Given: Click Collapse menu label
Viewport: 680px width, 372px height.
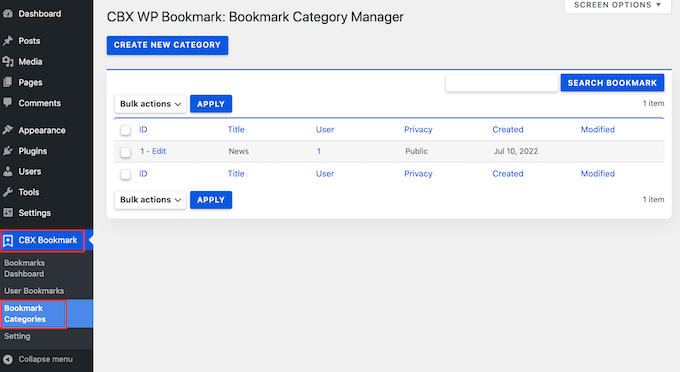Looking at the screenshot, I should point(46,359).
